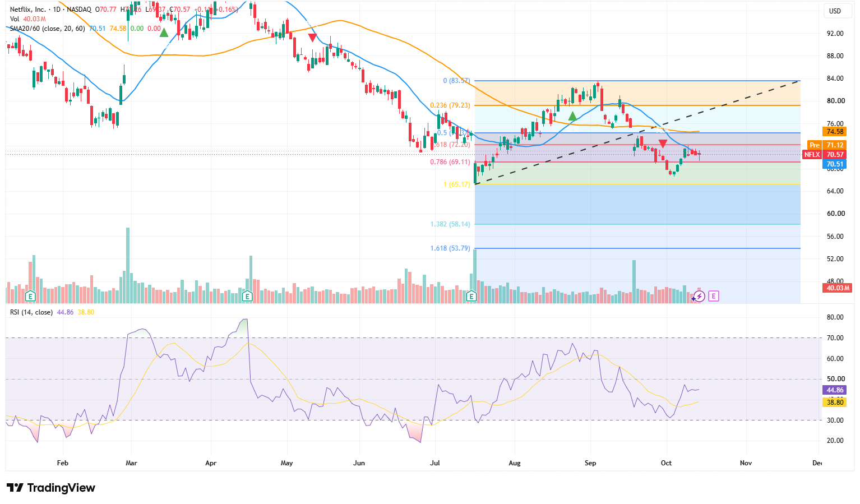
Task: Click the 1.618 (53.79) extension label
Action: 450,248
